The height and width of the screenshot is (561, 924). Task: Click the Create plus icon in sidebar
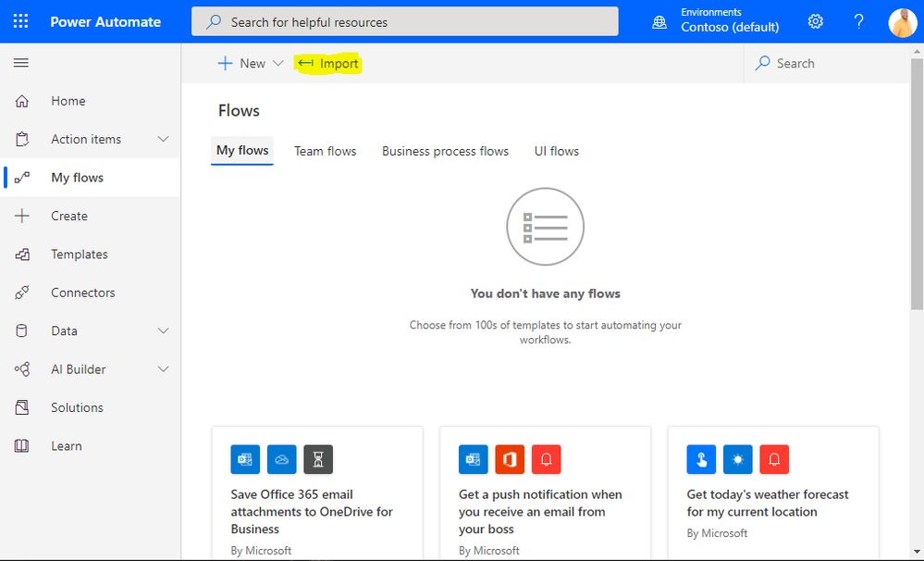click(x=22, y=216)
